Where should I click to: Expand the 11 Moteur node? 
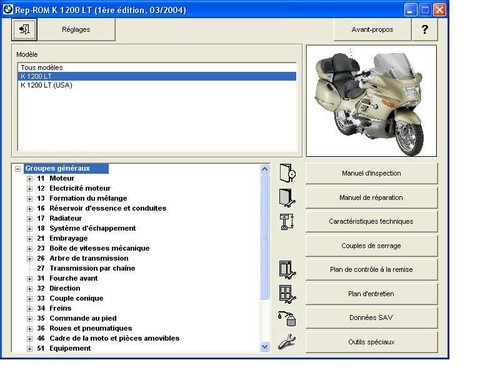click(30, 179)
